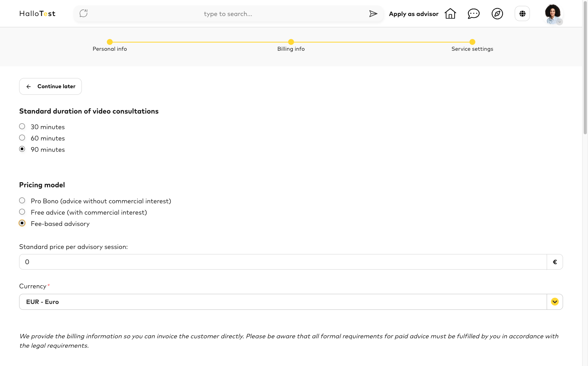Click the 'Pricing model' heading
The image size is (588, 366).
(42, 185)
